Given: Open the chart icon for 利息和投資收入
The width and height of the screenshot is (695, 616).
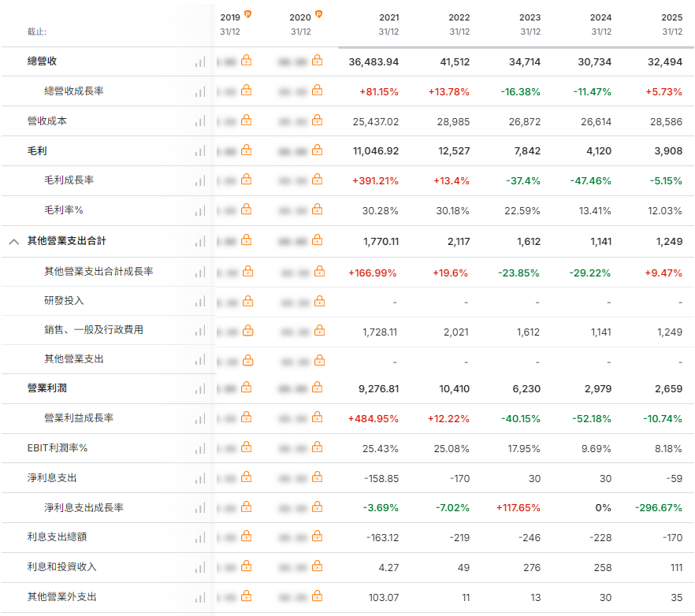Looking at the screenshot, I should 200,567.
